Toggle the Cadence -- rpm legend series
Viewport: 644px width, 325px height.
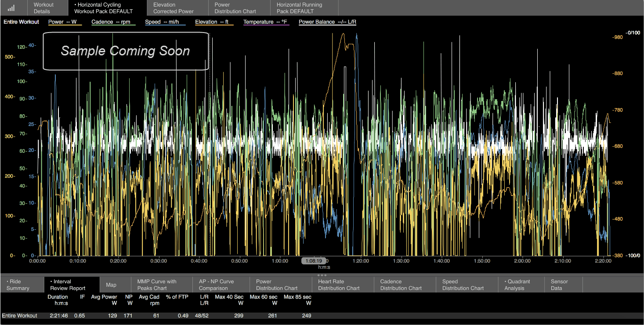tap(113, 22)
